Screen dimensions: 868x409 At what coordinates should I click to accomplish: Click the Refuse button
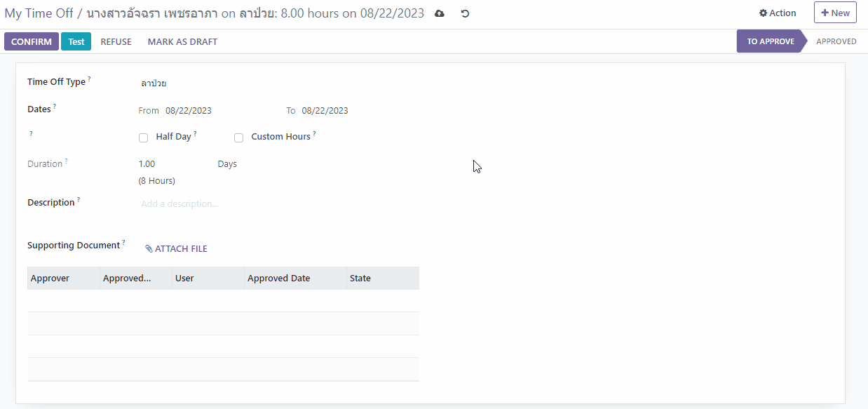[116, 41]
